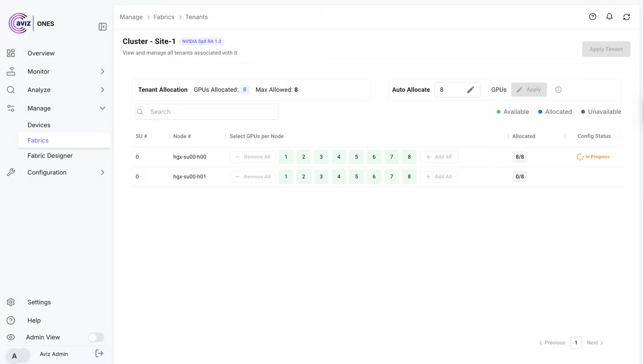This screenshot has height=364, width=643.
Task: Click the Search tenants input field
Action: tap(207, 112)
